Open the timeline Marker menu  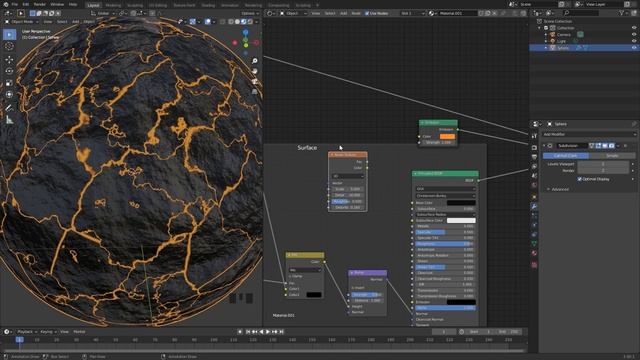79,332
